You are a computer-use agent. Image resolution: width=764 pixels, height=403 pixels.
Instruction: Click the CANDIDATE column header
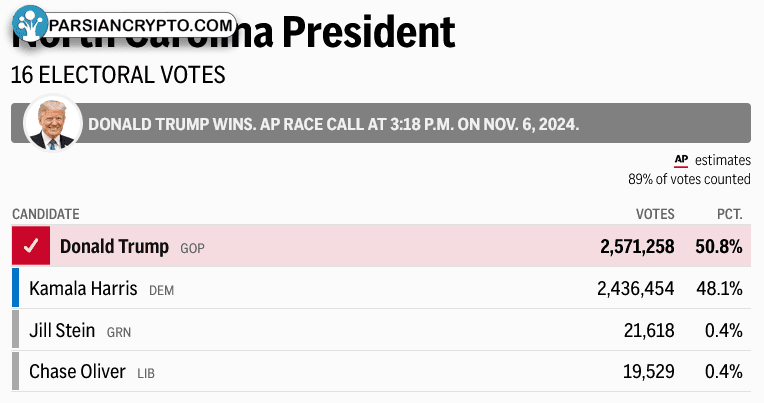(46, 214)
